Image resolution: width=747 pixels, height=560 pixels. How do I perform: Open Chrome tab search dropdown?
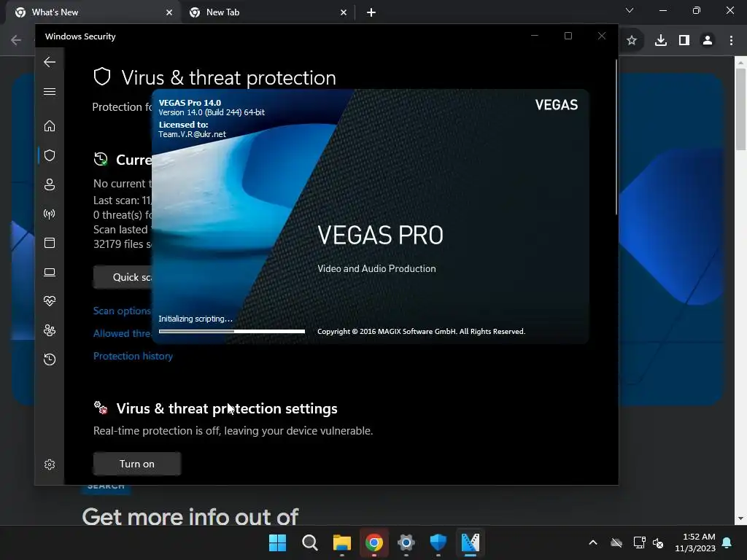(630, 10)
